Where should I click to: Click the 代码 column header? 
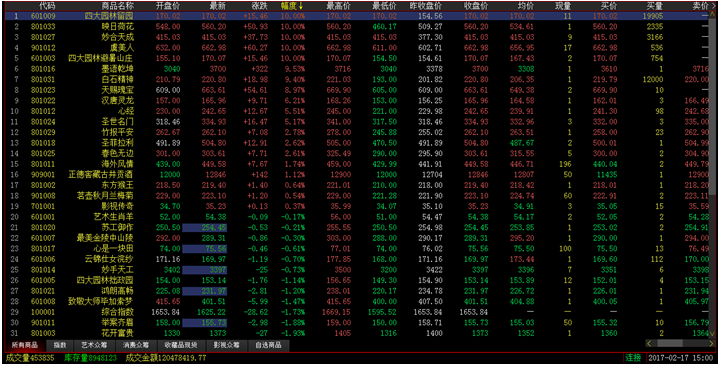pos(47,6)
